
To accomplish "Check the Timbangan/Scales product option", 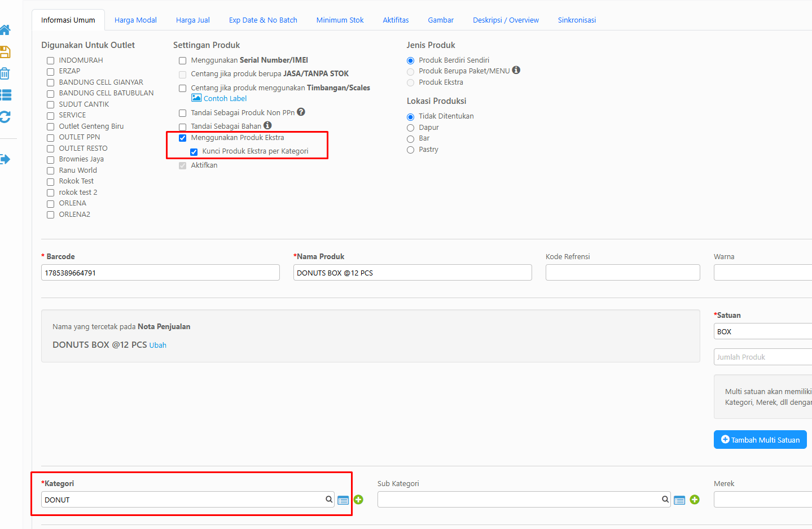I will [x=182, y=88].
